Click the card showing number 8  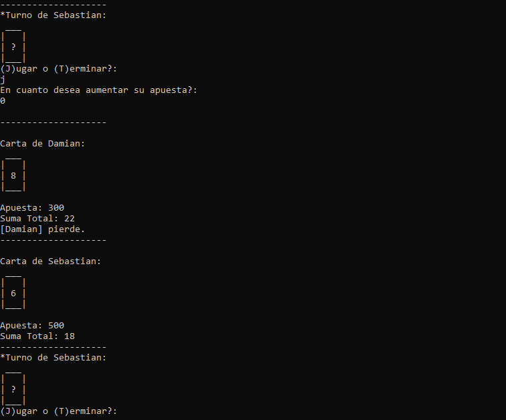click(13, 176)
